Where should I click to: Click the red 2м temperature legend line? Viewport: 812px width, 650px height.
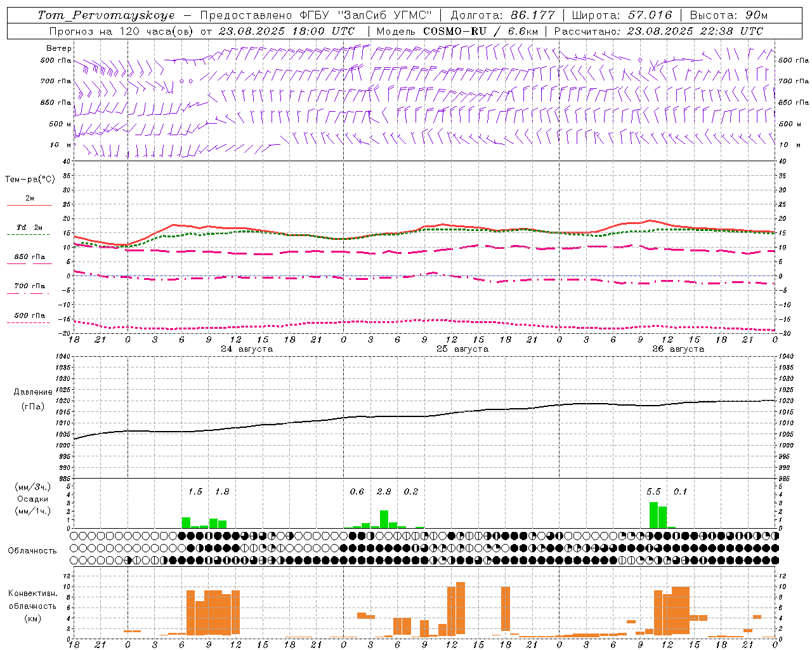click(x=29, y=205)
